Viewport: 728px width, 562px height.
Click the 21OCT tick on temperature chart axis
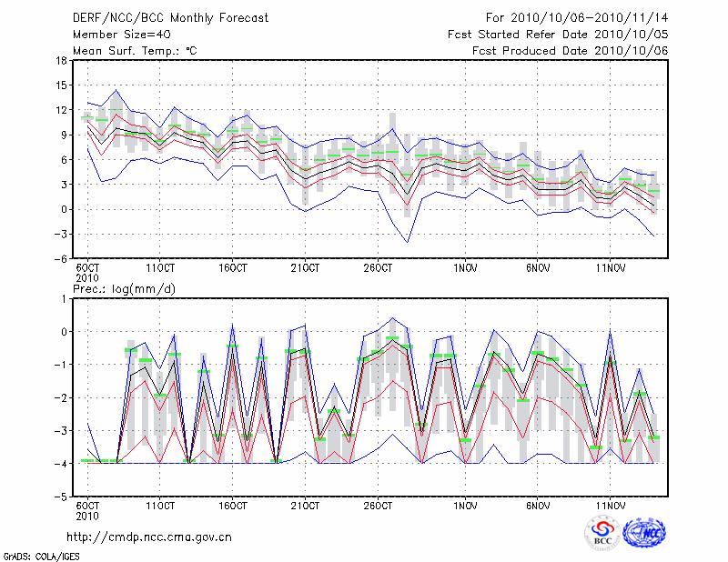pos(306,268)
